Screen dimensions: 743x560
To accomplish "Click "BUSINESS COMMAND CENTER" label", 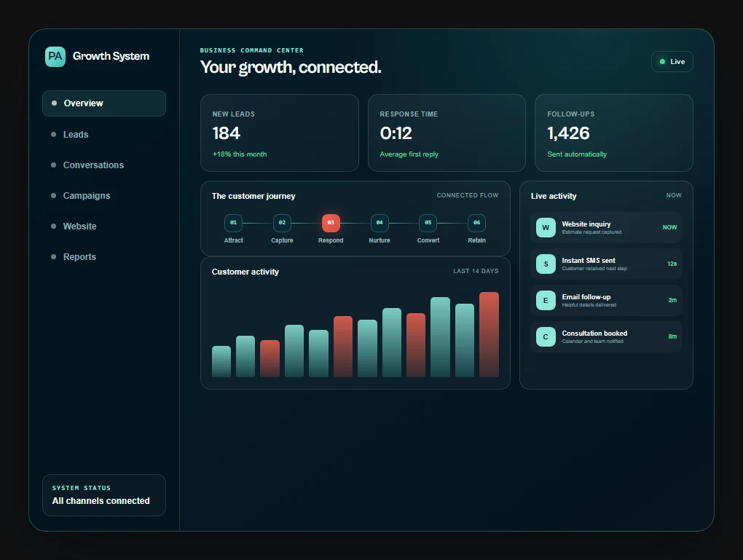I will (x=251, y=50).
